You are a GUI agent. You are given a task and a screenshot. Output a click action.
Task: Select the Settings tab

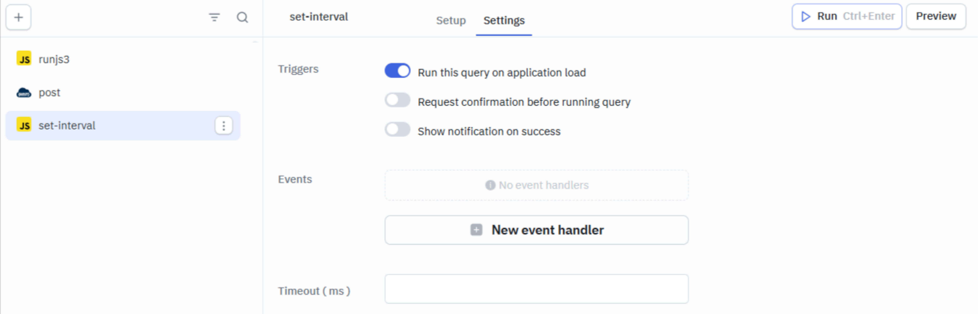pyautogui.click(x=504, y=20)
